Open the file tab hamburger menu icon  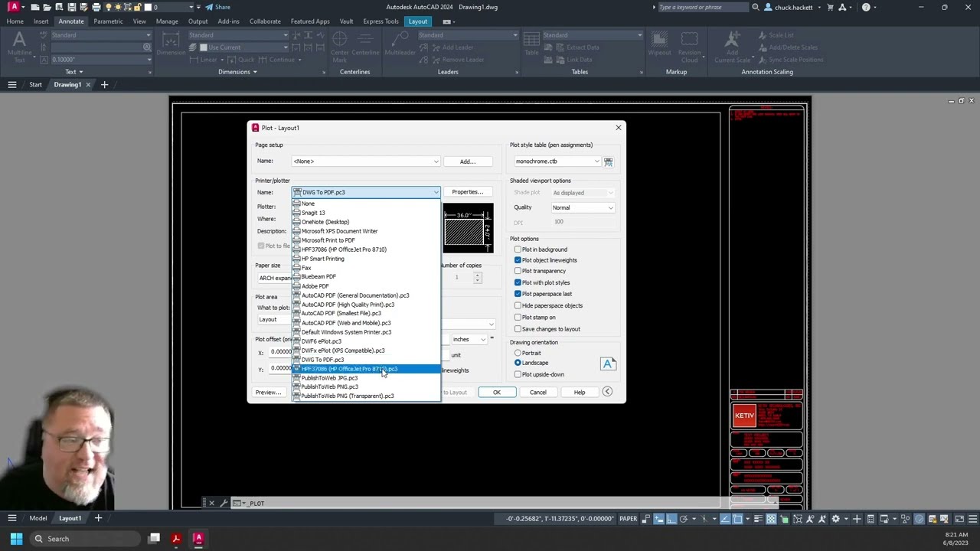click(x=12, y=85)
